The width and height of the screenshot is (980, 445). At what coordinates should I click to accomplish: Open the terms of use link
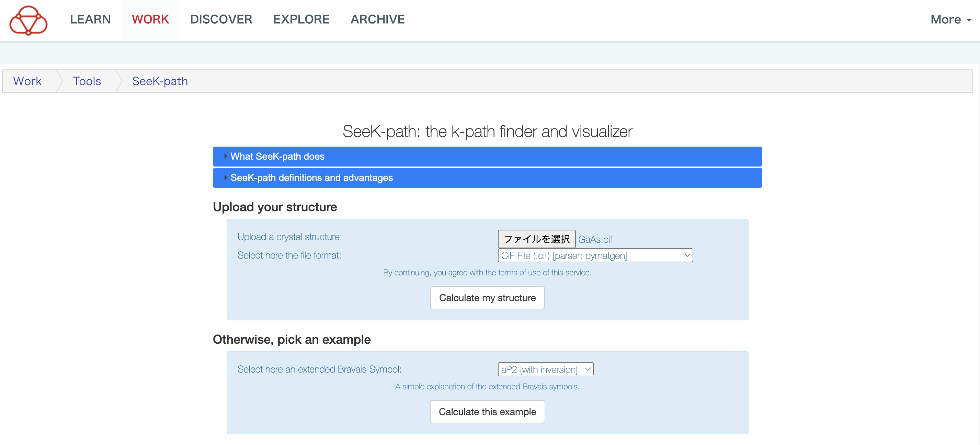(519, 273)
